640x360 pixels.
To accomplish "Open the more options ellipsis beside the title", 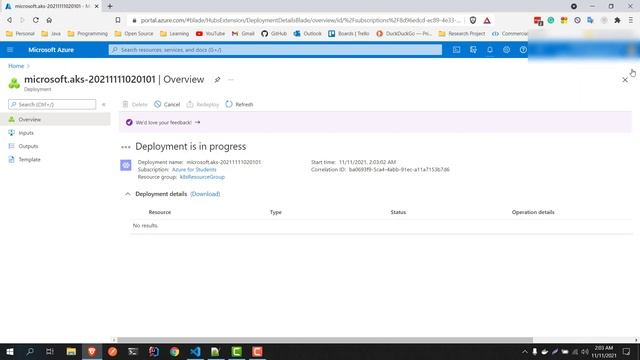I will click(231, 80).
